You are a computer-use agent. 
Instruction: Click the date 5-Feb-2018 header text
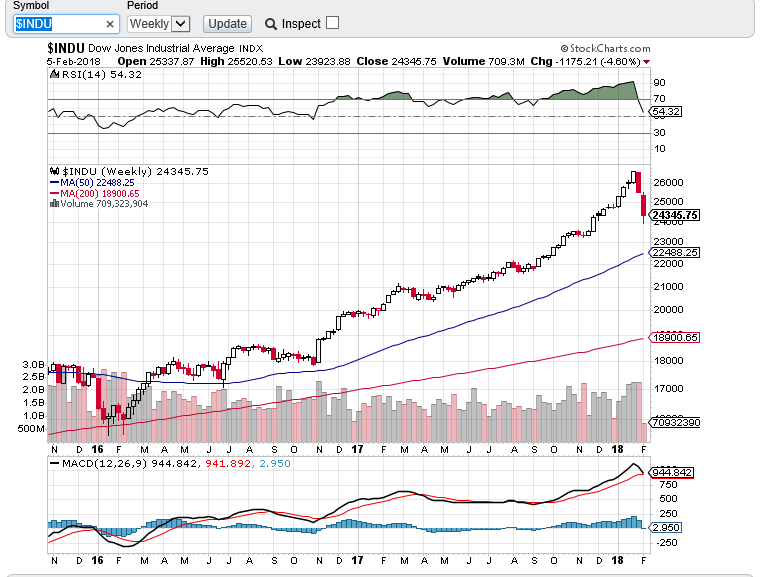(x=74, y=62)
